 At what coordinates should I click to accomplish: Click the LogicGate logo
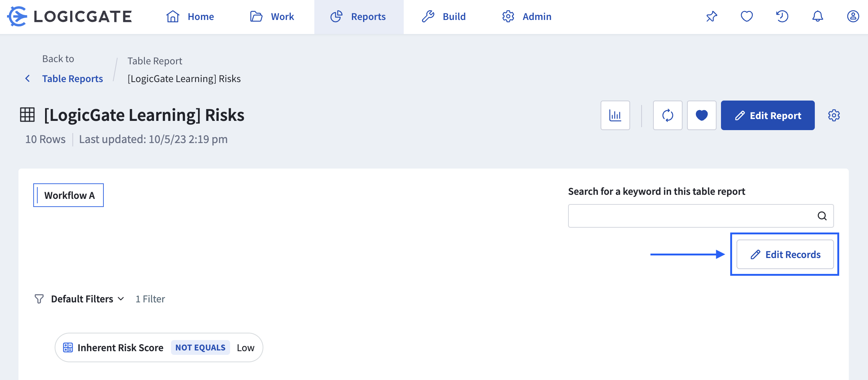(69, 16)
